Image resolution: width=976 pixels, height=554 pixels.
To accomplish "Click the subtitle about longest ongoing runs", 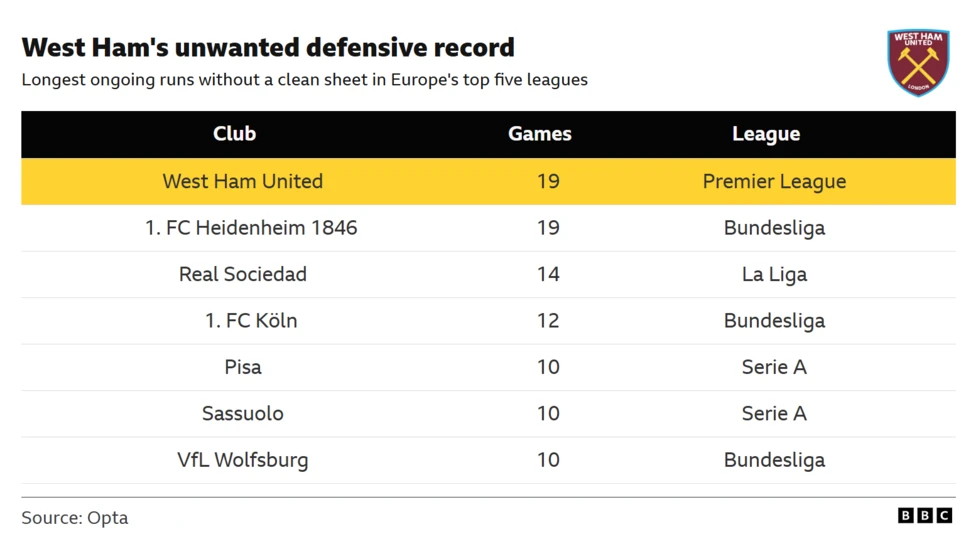I will coord(304,80).
